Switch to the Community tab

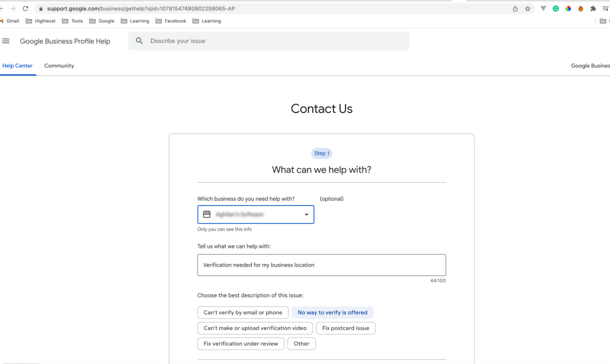click(x=59, y=66)
